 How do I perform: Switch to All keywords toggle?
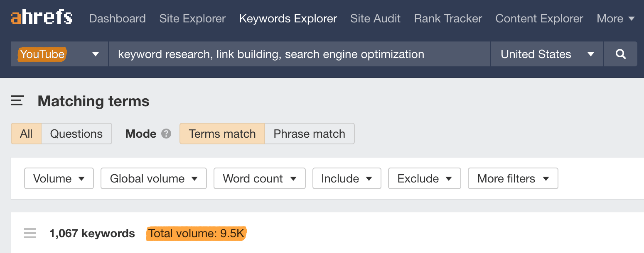[26, 134]
